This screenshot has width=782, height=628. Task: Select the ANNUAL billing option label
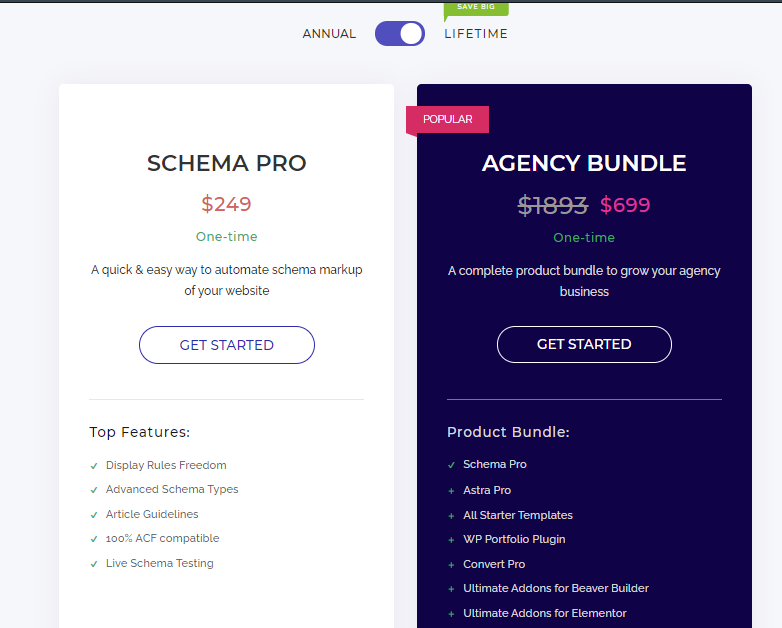[x=329, y=34]
